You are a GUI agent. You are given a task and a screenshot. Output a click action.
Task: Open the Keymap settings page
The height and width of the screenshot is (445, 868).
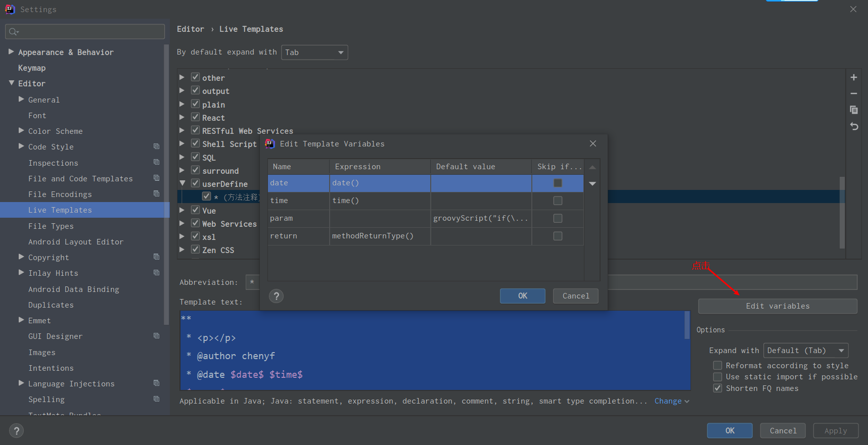pyautogui.click(x=32, y=68)
